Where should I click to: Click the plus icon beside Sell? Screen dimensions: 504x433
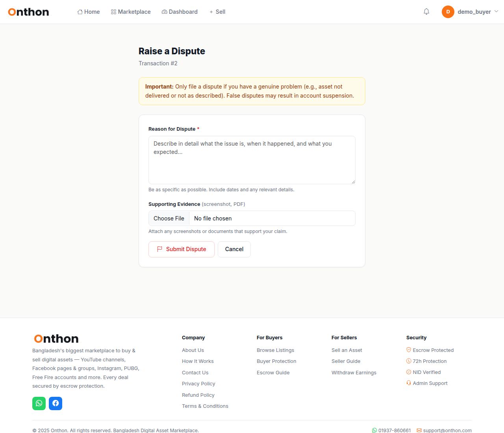[211, 12]
